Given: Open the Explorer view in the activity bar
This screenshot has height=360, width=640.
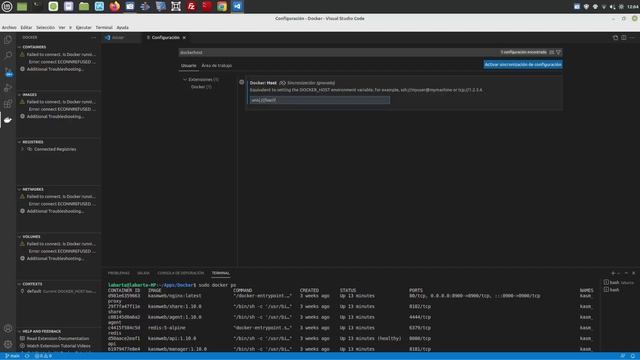Looking at the screenshot, I should (8, 39).
